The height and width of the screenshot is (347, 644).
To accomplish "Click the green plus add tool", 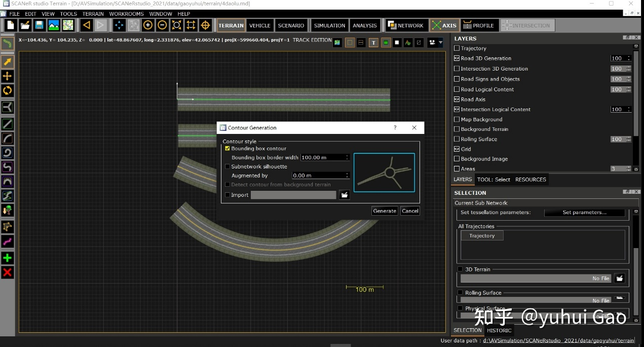I will (x=7, y=258).
